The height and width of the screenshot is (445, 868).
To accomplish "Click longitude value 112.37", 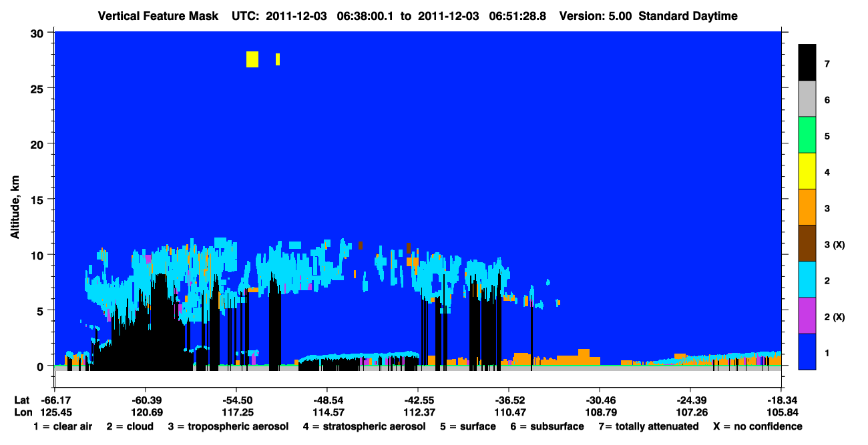I will 418,412.
